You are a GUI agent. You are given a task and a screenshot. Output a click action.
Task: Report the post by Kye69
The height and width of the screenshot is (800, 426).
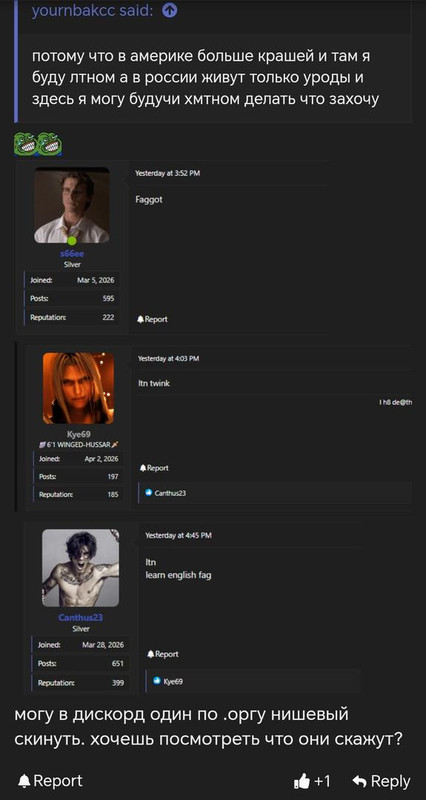click(x=154, y=468)
